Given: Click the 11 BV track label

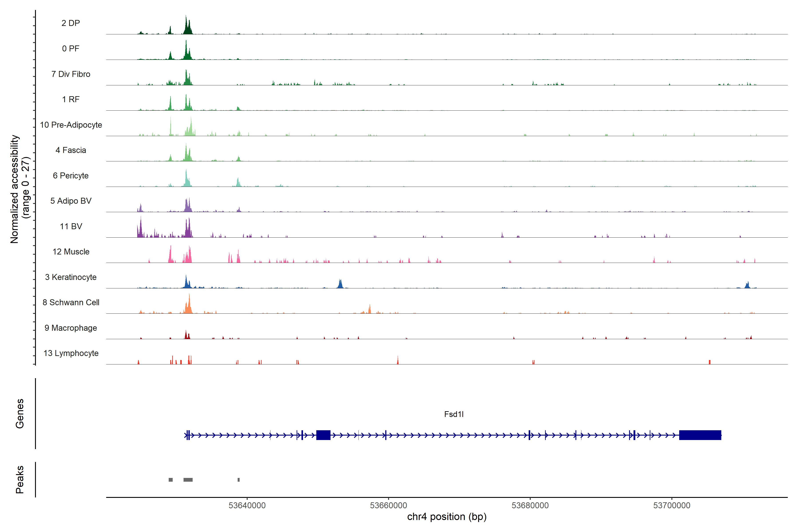Looking at the screenshot, I should [x=71, y=226].
